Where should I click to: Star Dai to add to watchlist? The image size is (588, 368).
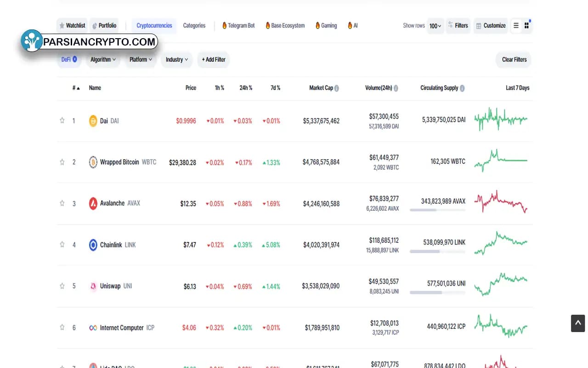62,121
